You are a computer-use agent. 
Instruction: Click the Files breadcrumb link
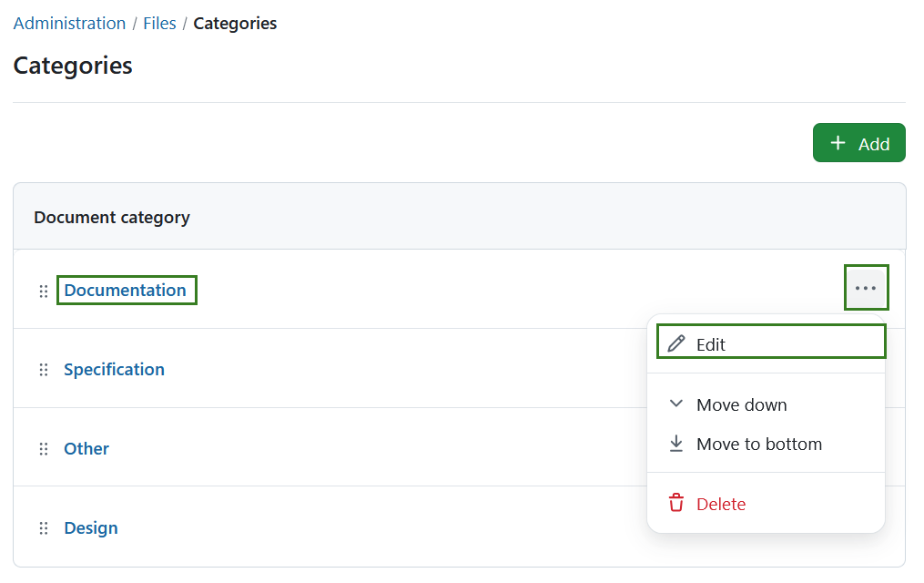(x=159, y=23)
